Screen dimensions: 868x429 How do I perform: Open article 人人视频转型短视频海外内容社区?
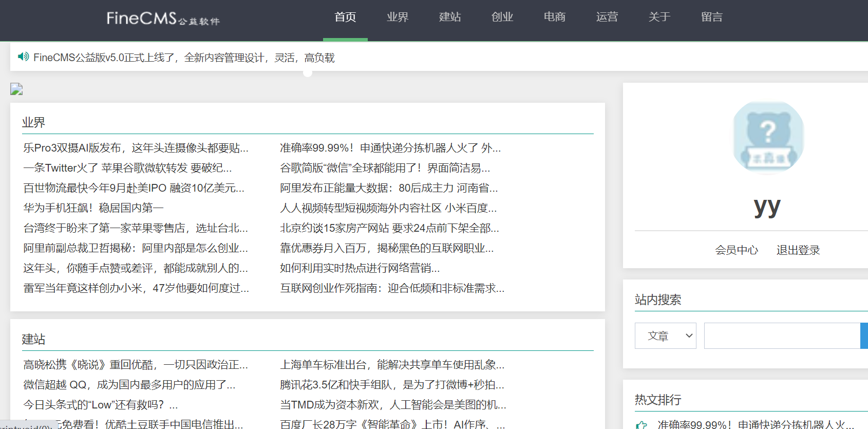388,208
